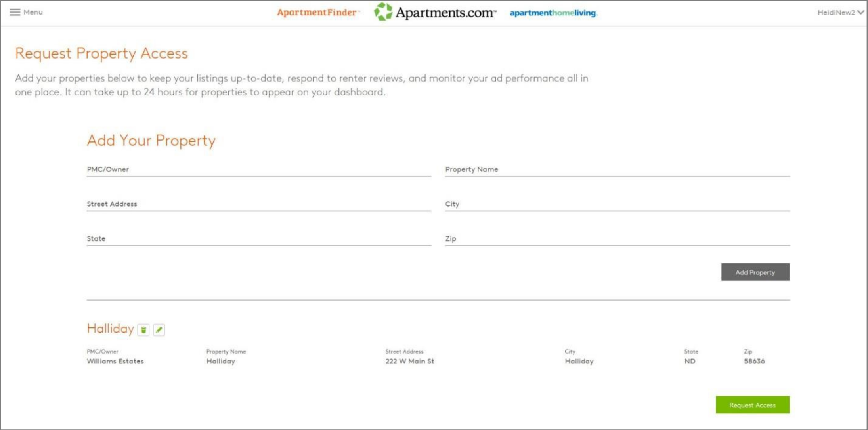The image size is (868, 430).
Task: Click into the PMC/Owner field
Action: (x=258, y=170)
